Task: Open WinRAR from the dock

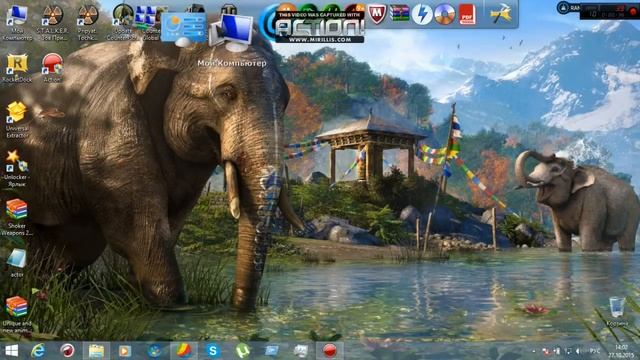Action: coord(400,14)
